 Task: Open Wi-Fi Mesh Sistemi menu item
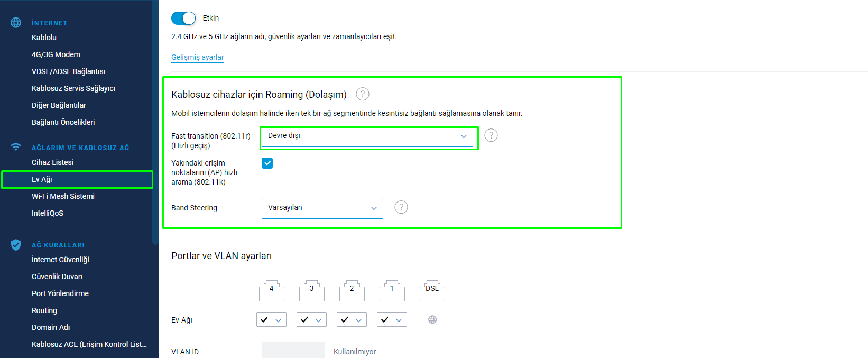(x=63, y=196)
